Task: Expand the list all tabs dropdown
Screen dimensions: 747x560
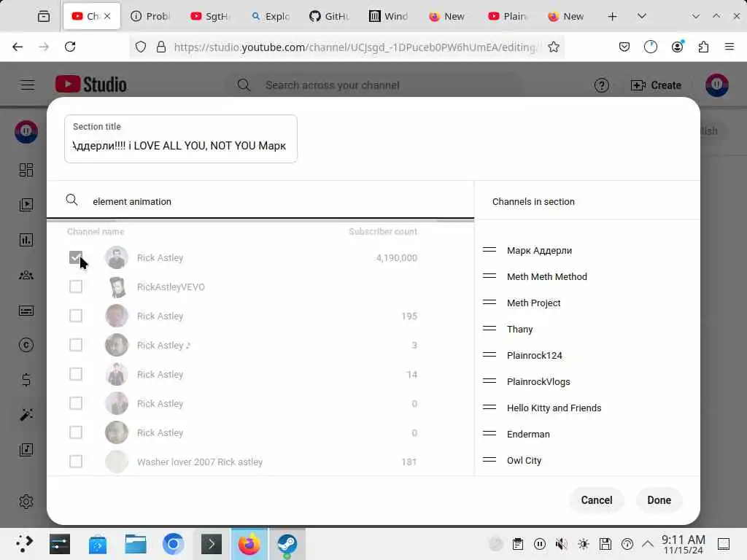Action: [x=642, y=16]
